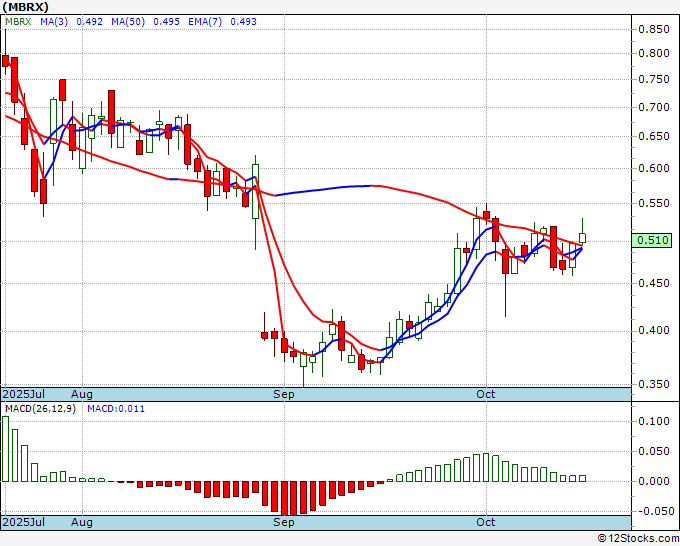The width and height of the screenshot is (680, 546).
Task: Click the green 0.510 current price tag
Action: point(652,240)
